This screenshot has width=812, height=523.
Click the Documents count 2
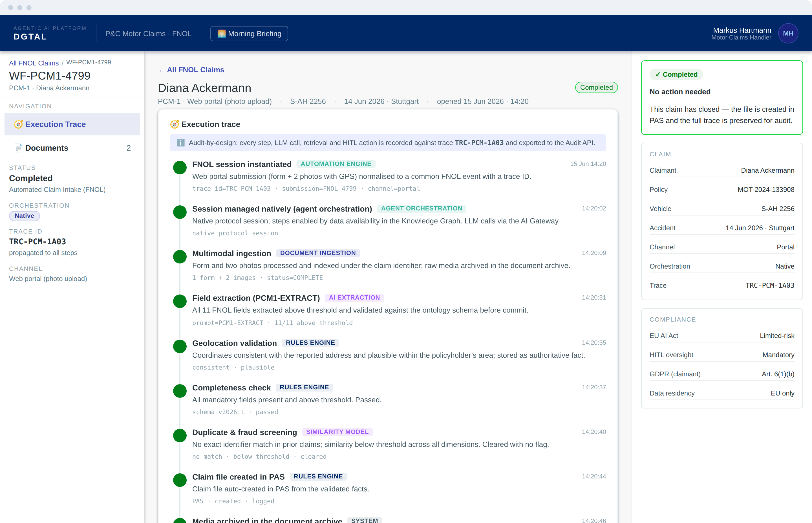(129, 148)
